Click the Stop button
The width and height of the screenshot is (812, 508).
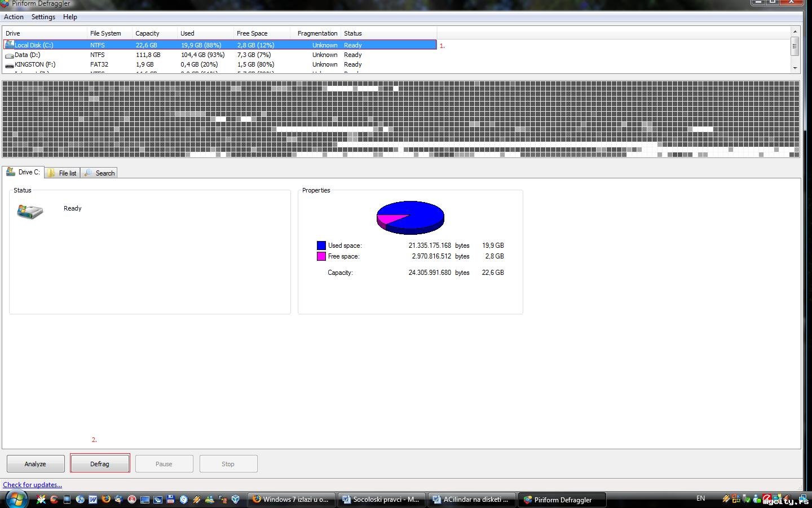228,464
